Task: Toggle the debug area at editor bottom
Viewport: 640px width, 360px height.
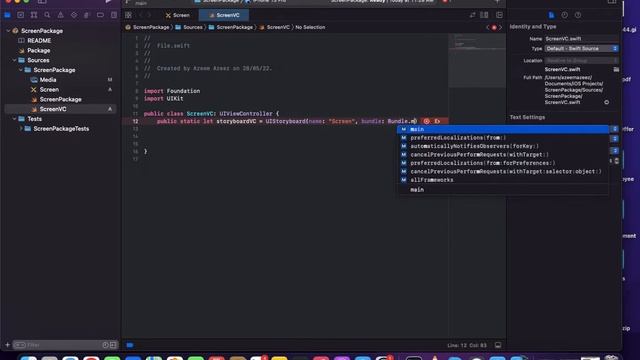Action: tap(498, 345)
